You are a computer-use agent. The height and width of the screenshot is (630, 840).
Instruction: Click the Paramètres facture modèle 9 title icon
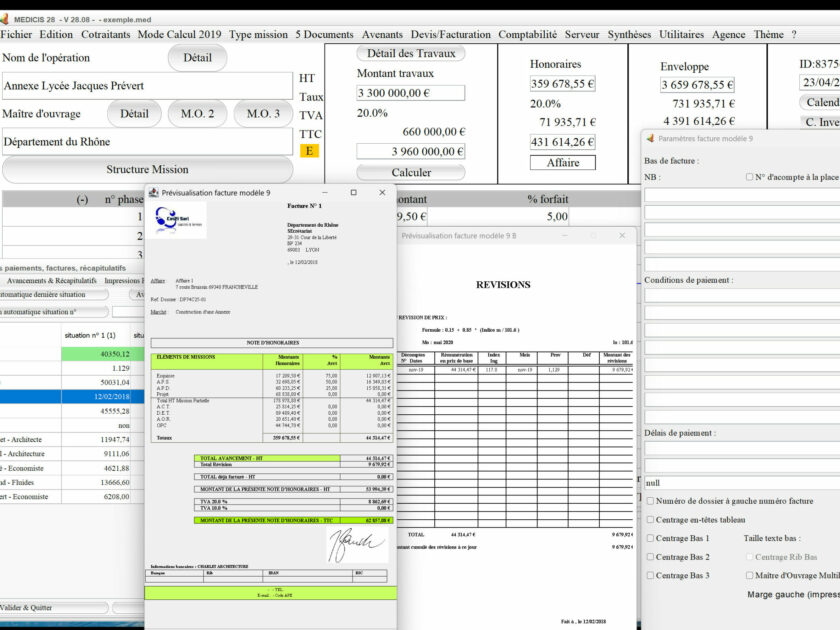(x=650, y=138)
